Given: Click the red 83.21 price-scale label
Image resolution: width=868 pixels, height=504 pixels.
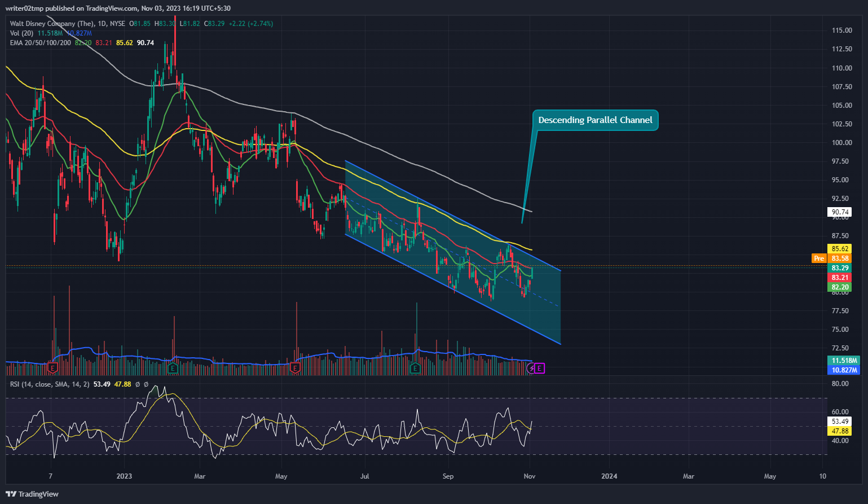Looking at the screenshot, I should tap(840, 278).
